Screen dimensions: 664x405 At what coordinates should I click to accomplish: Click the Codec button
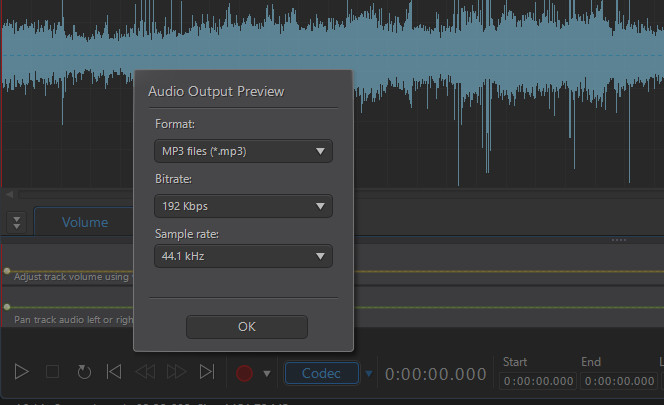click(x=321, y=373)
